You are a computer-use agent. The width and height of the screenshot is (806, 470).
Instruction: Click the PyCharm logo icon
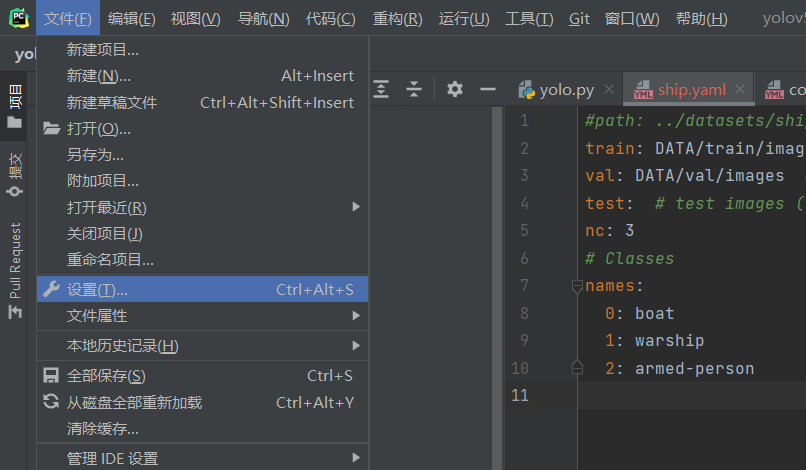[19, 18]
